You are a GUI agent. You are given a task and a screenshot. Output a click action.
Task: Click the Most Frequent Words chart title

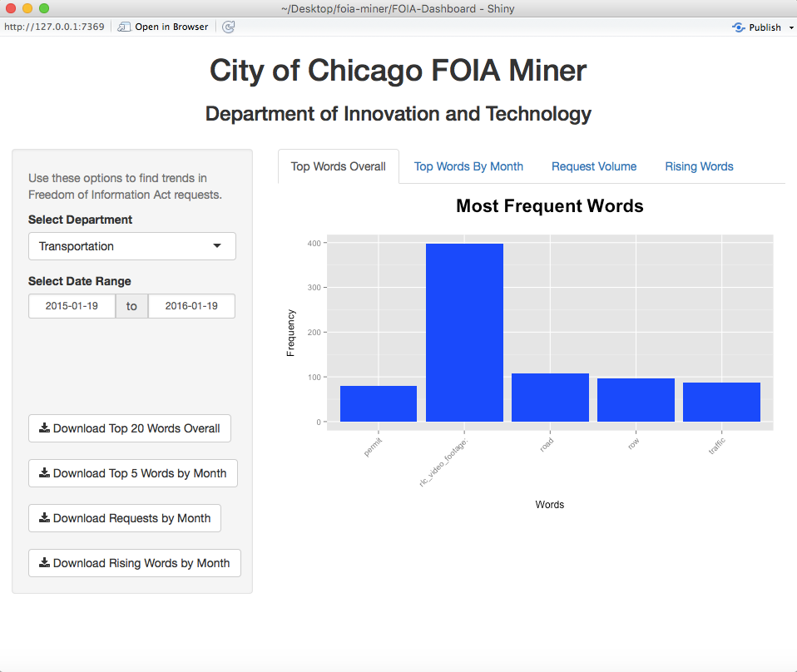coord(549,206)
